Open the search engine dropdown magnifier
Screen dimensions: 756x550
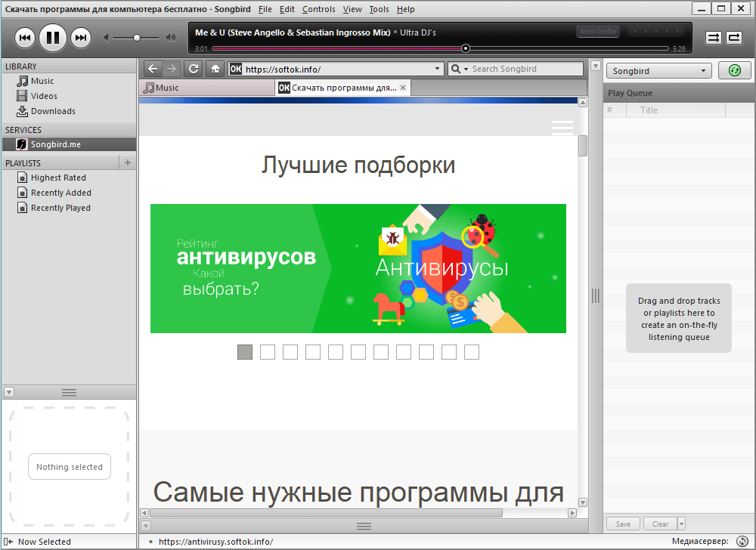(x=459, y=69)
